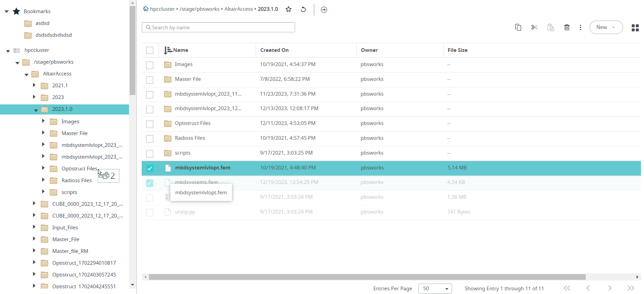The width and height of the screenshot is (644, 294).
Task: Toggle the select-all header checkbox
Action: [150, 50]
